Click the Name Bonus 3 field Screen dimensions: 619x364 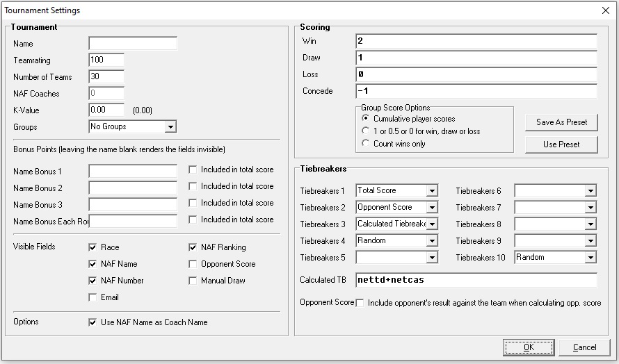133,204
